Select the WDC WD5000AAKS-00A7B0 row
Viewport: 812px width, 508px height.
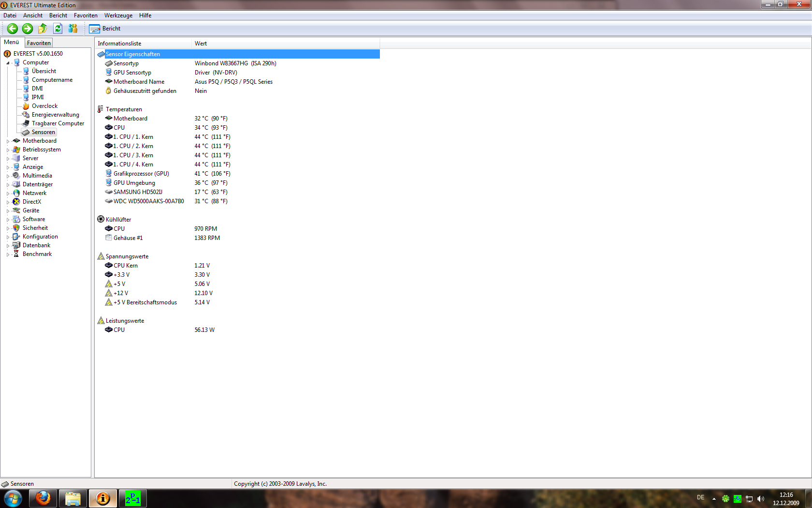[x=238, y=201]
